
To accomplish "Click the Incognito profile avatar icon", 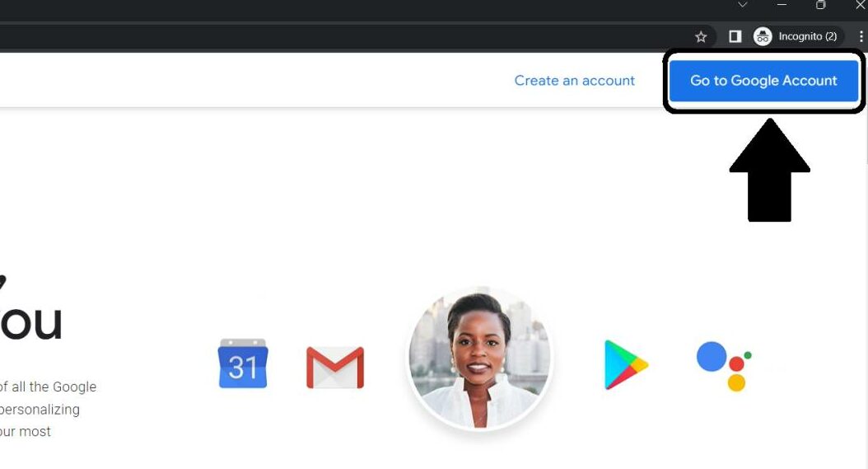I will coord(763,36).
